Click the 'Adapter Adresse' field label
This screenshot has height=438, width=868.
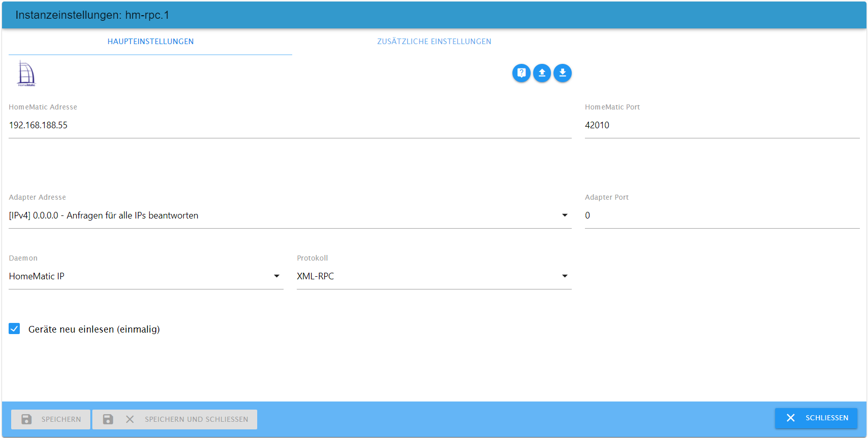(38, 197)
